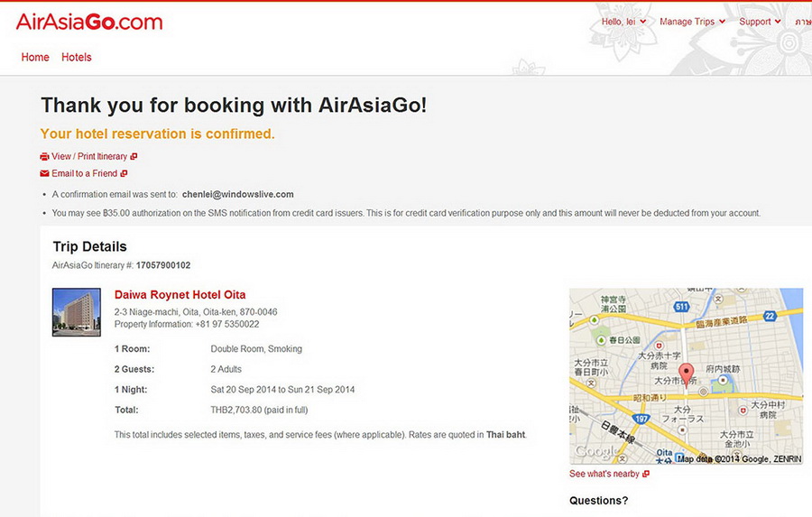Click the email chenlei@windowslive.com

pos(237,194)
